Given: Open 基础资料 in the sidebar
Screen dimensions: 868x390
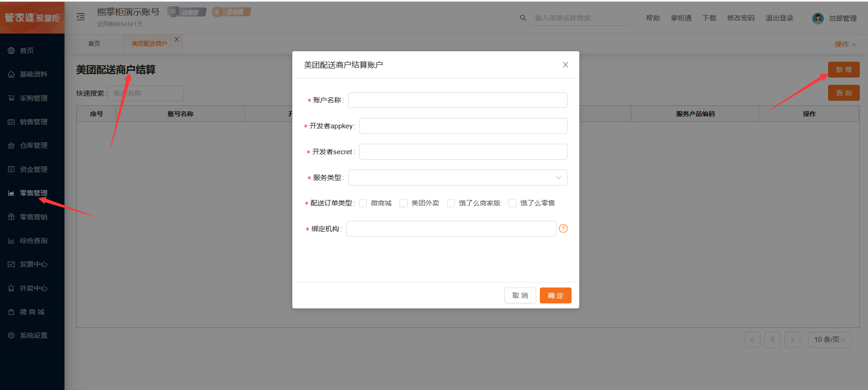Looking at the screenshot, I should tap(34, 74).
